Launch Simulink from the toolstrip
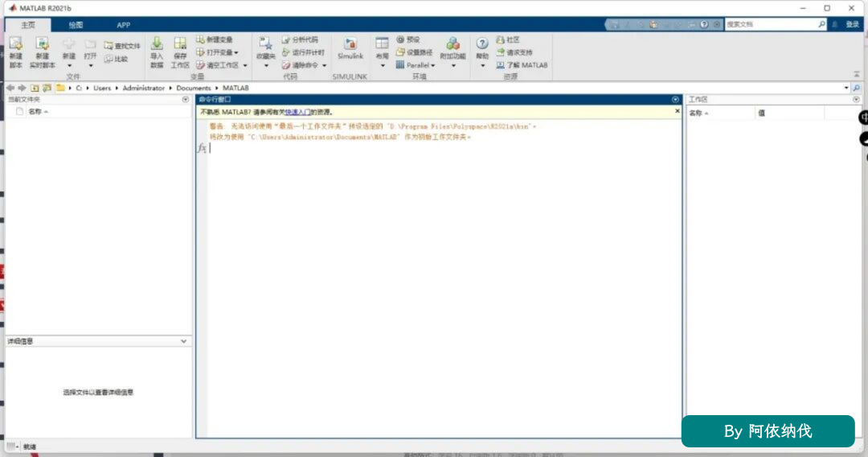The height and width of the screenshot is (457, 868). click(x=350, y=49)
